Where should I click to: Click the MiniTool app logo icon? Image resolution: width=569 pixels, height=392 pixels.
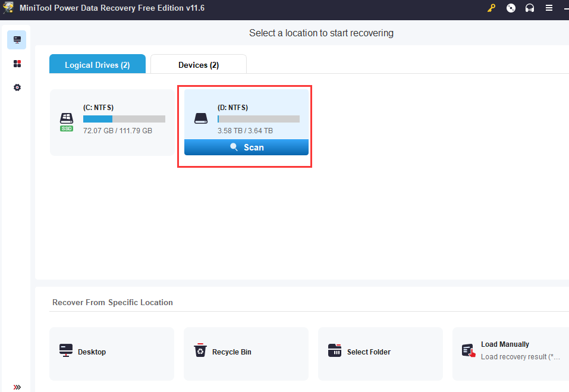point(8,8)
